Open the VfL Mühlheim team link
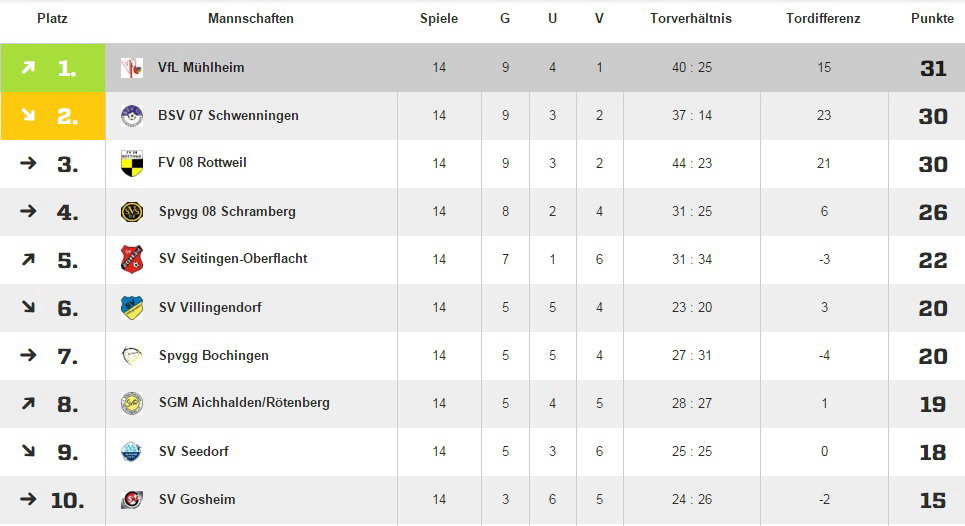 [201, 68]
